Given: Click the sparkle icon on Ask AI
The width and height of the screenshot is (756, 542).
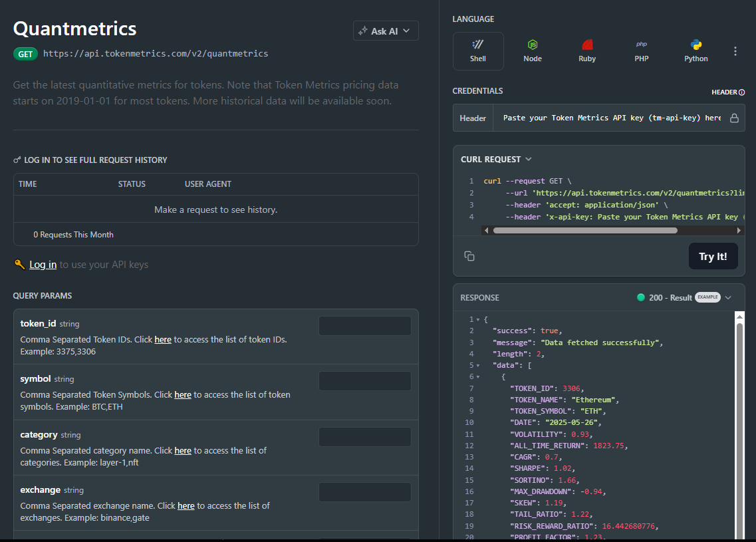Looking at the screenshot, I should (363, 31).
